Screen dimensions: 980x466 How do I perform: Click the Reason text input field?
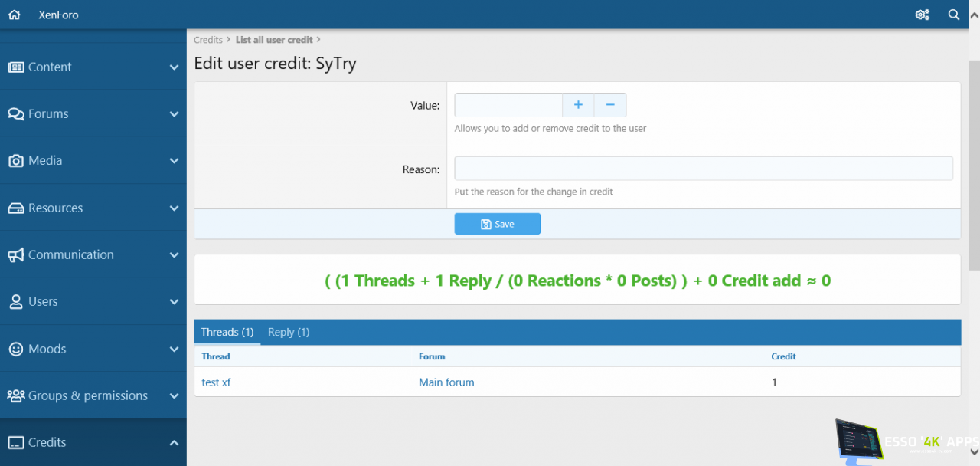coord(703,169)
